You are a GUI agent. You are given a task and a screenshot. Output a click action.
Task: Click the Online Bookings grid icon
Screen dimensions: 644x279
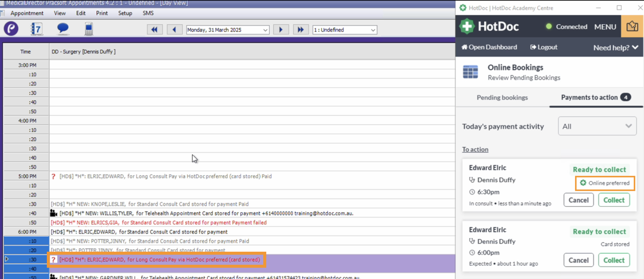click(470, 72)
